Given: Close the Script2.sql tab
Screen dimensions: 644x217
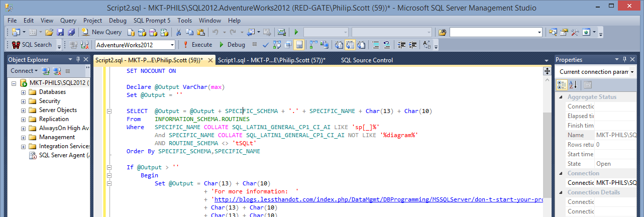Looking at the screenshot, I should (x=209, y=60).
